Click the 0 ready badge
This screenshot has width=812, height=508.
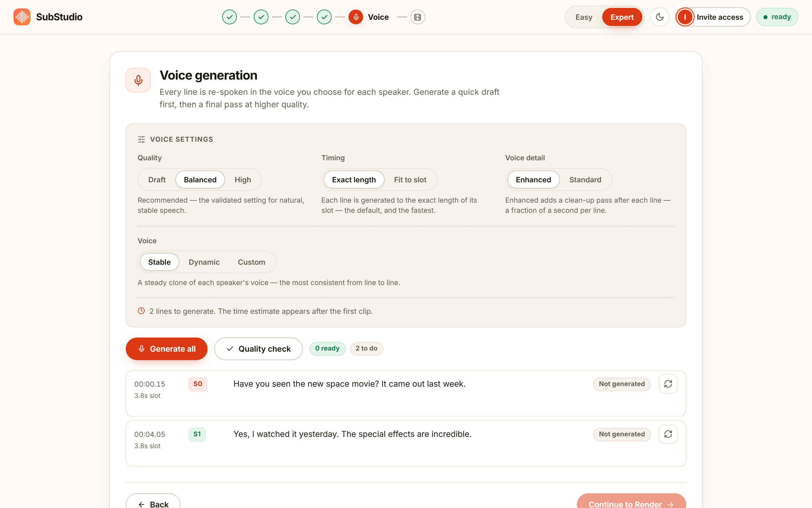pos(327,349)
